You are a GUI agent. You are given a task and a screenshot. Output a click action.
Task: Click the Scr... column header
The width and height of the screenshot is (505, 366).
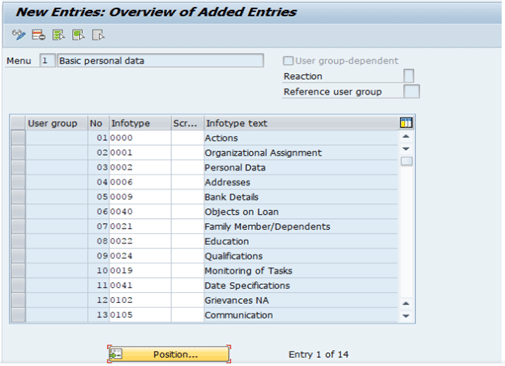coord(187,123)
